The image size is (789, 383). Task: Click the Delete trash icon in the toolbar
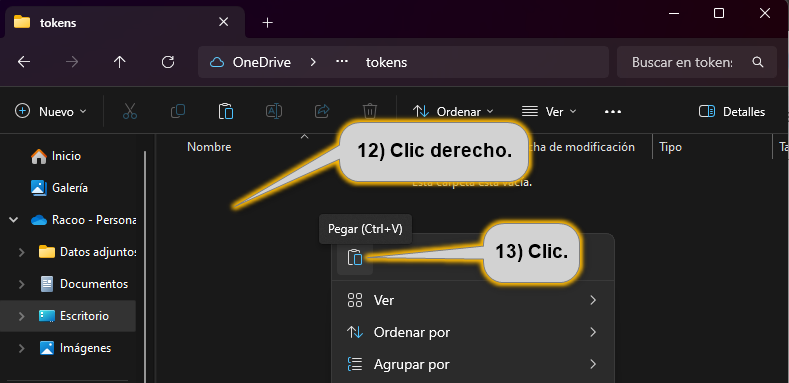coord(369,111)
